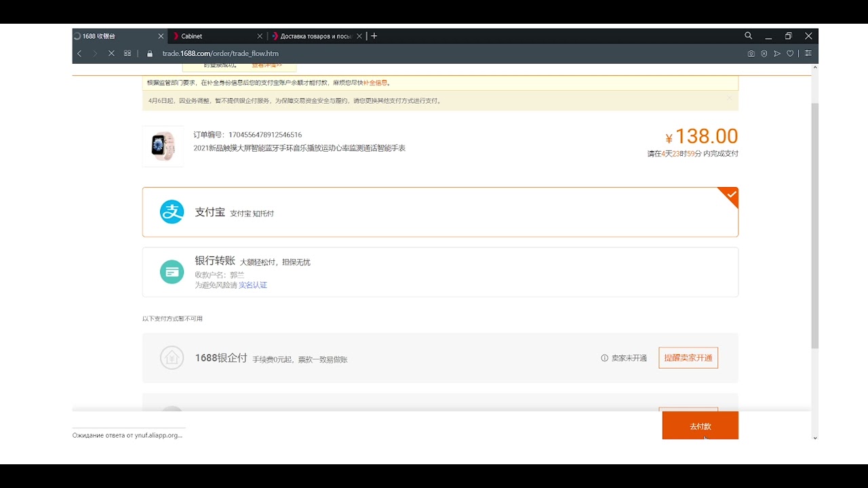Viewport: 868px width, 488px height.
Task: Click the info icon beside 卖家未开通
Action: coord(604,359)
